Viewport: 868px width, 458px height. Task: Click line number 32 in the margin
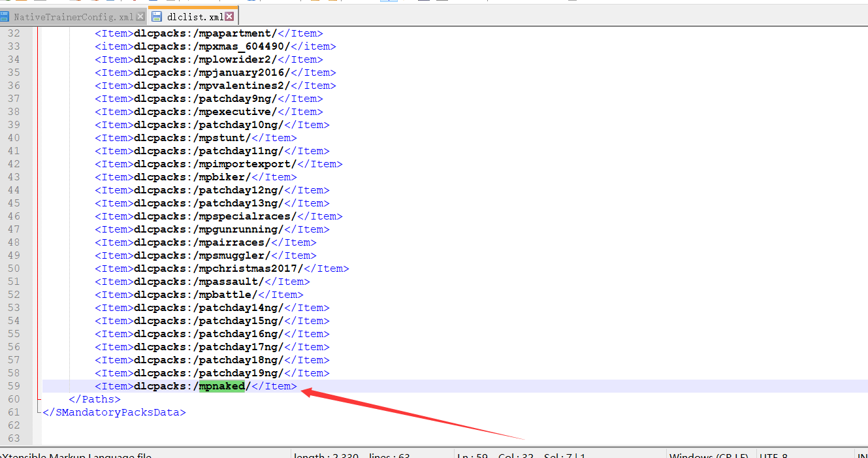click(14, 33)
